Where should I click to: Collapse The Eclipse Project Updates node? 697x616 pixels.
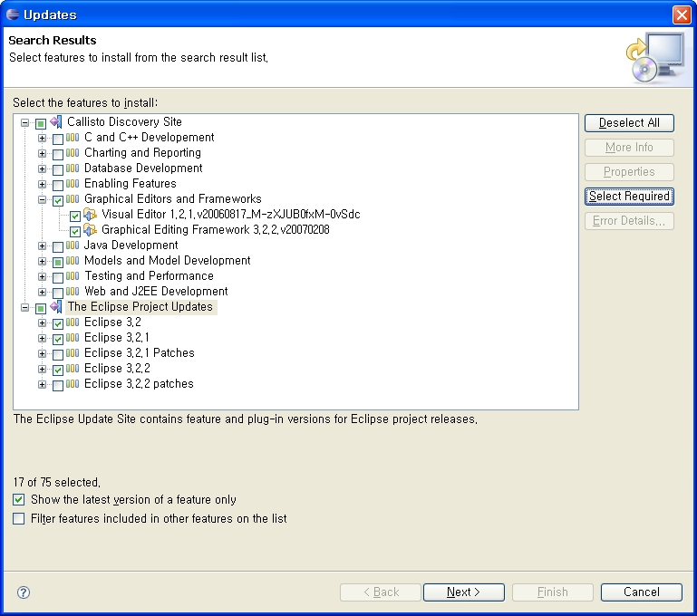25,307
